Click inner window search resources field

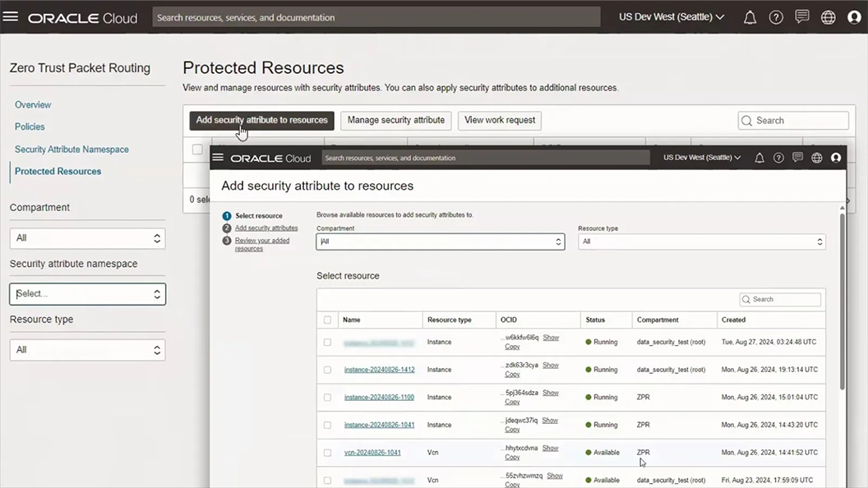[486, 158]
